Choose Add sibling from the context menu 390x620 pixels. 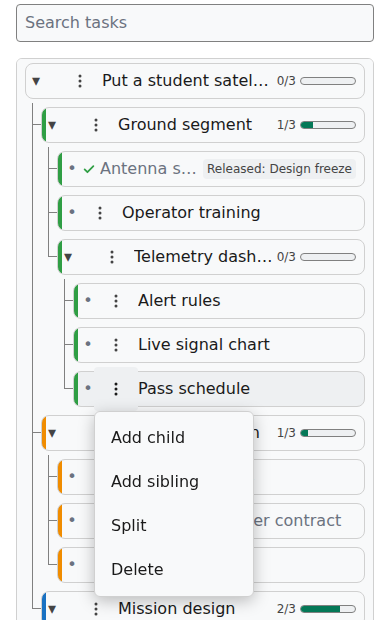click(174, 481)
